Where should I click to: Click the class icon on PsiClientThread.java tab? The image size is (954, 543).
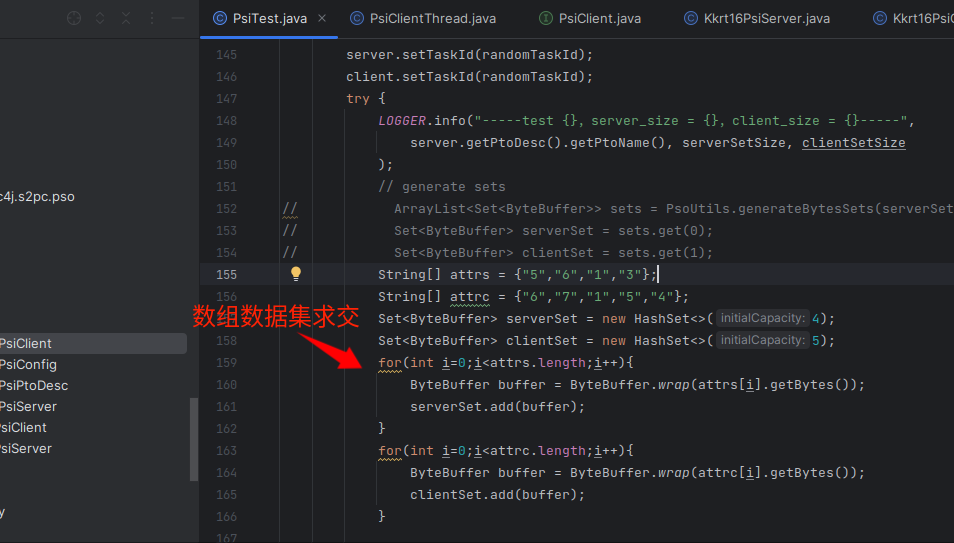click(357, 18)
